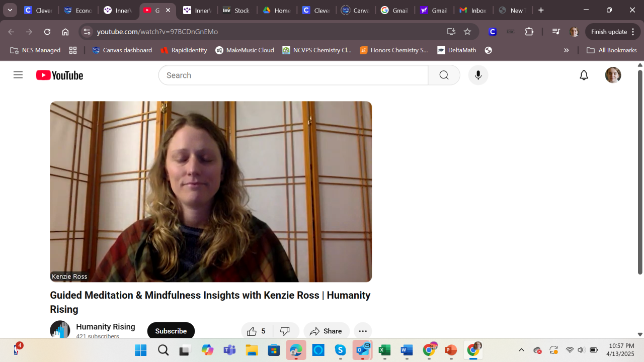Open Windows taskbar search
The height and width of the screenshot is (362, 644).
point(163,350)
